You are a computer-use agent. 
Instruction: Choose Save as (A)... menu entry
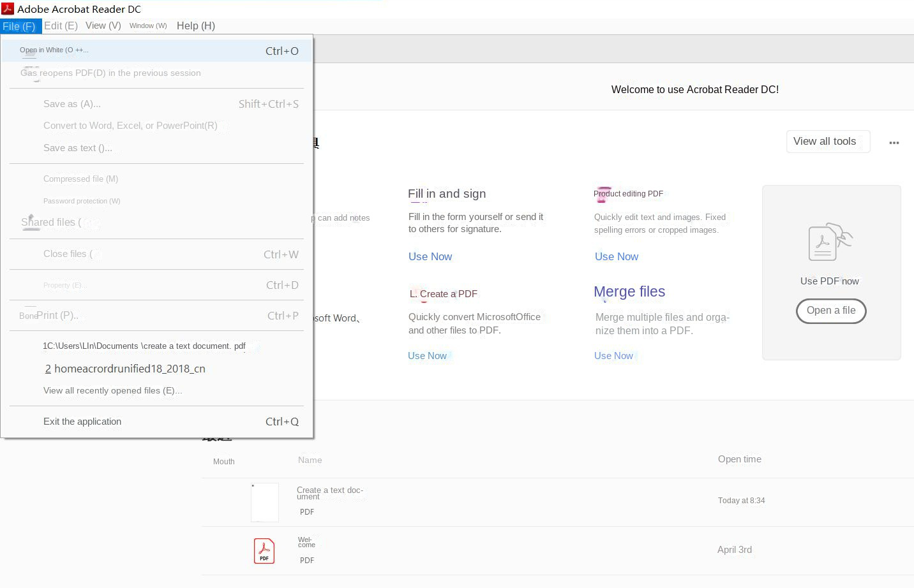[x=156, y=104]
